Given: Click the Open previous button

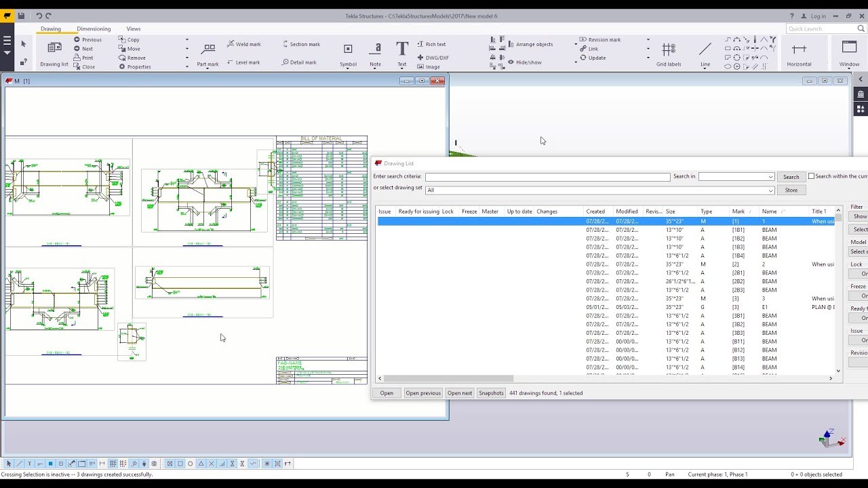Looking at the screenshot, I should tap(423, 393).
